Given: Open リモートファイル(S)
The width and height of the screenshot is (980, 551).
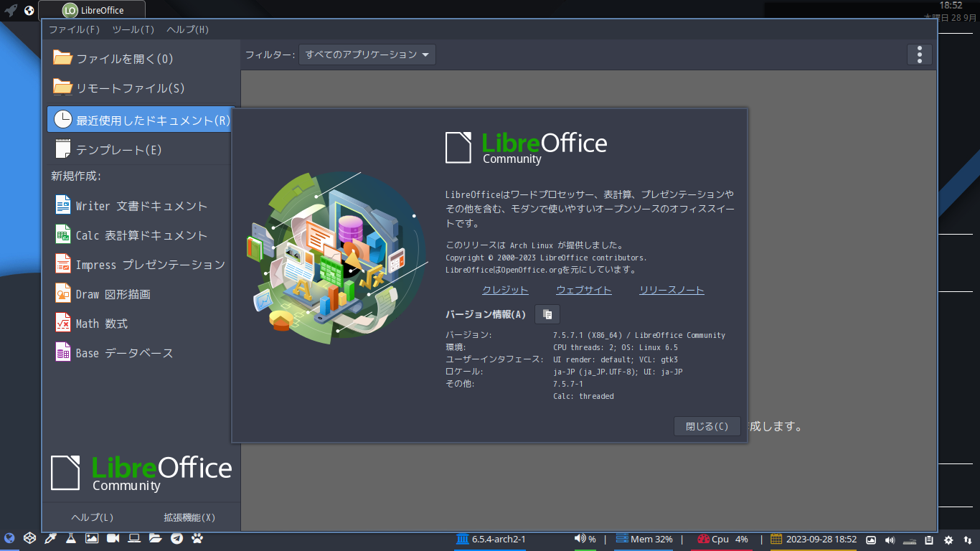Looking at the screenshot, I should click(140, 88).
